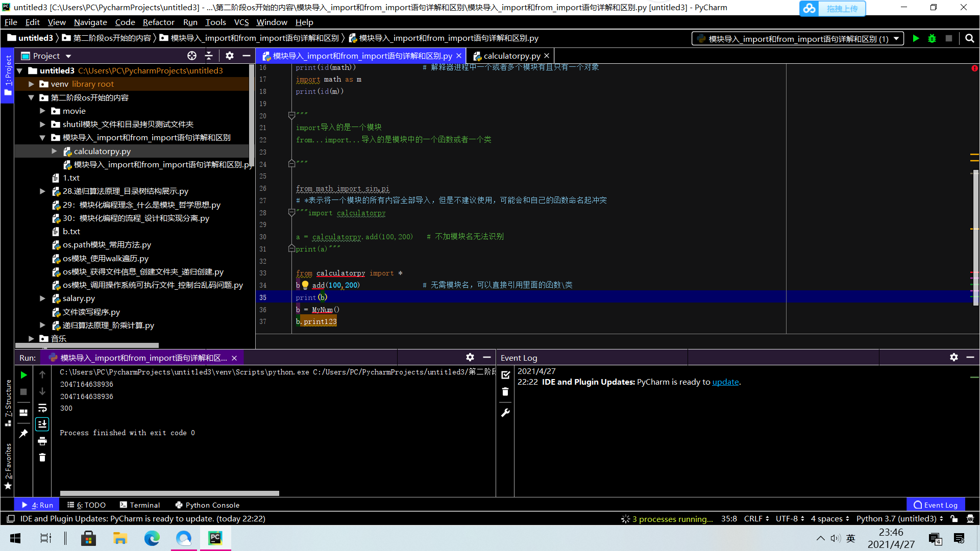The image size is (980, 551).
Task: Open the Python Console tab
Action: pos(207,505)
